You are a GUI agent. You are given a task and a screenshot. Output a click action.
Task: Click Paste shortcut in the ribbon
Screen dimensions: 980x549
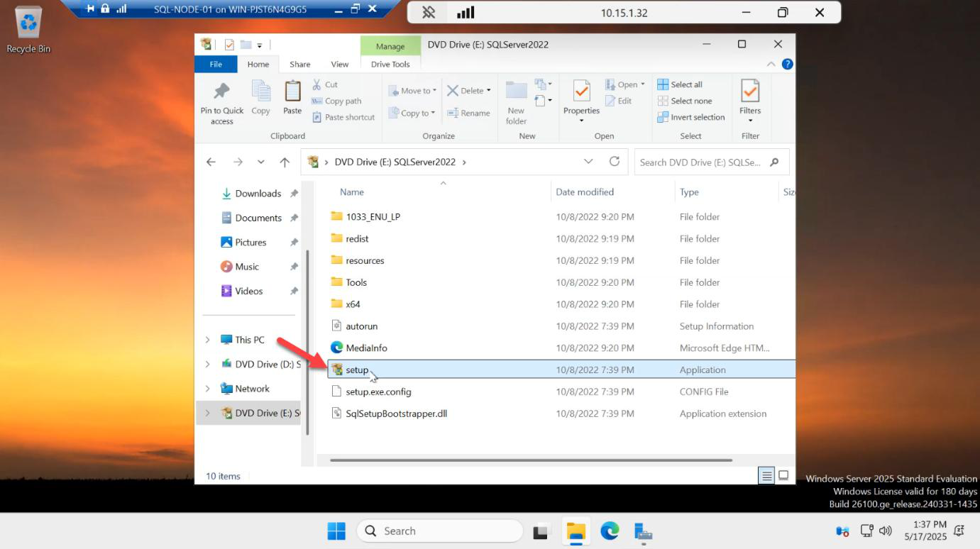coord(343,117)
